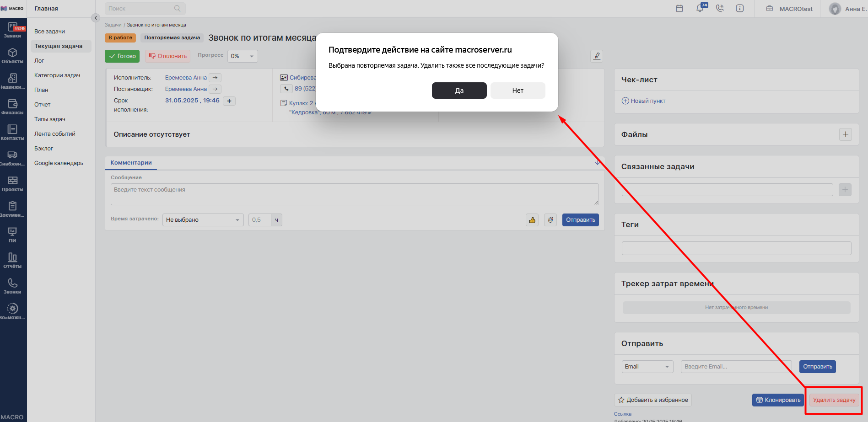The height and width of the screenshot is (422, 868).
Task: Open Звонки section in left sidebar
Action: click(x=12, y=286)
